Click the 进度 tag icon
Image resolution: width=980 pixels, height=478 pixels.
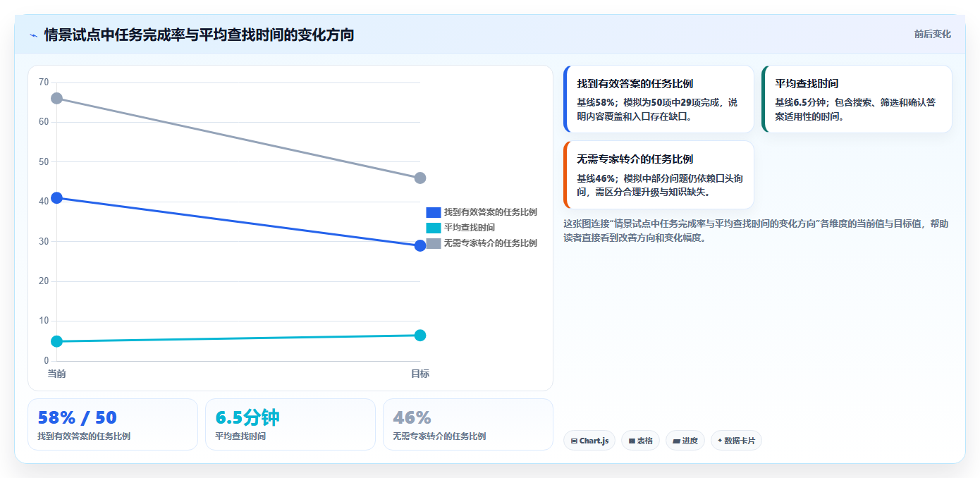pyautogui.click(x=676, y=441)
